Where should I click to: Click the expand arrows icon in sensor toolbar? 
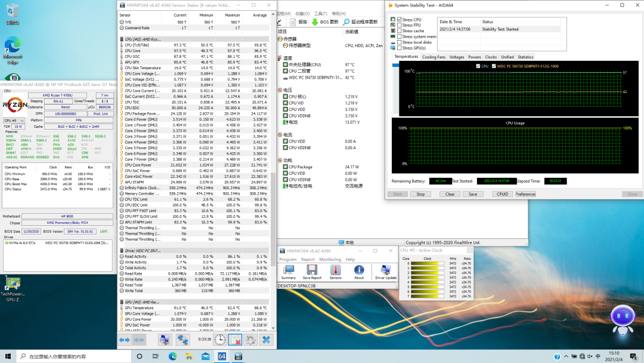tap(124, 339)
